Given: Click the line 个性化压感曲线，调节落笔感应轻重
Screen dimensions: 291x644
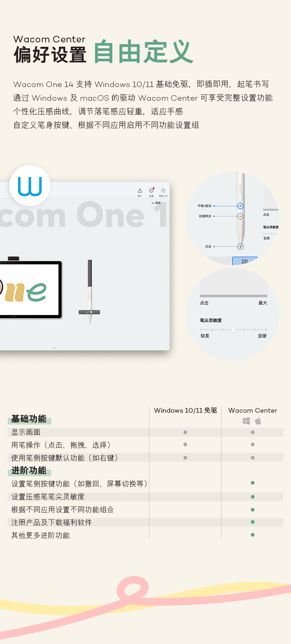Looking at the screenshot, I should pos(98,111).
